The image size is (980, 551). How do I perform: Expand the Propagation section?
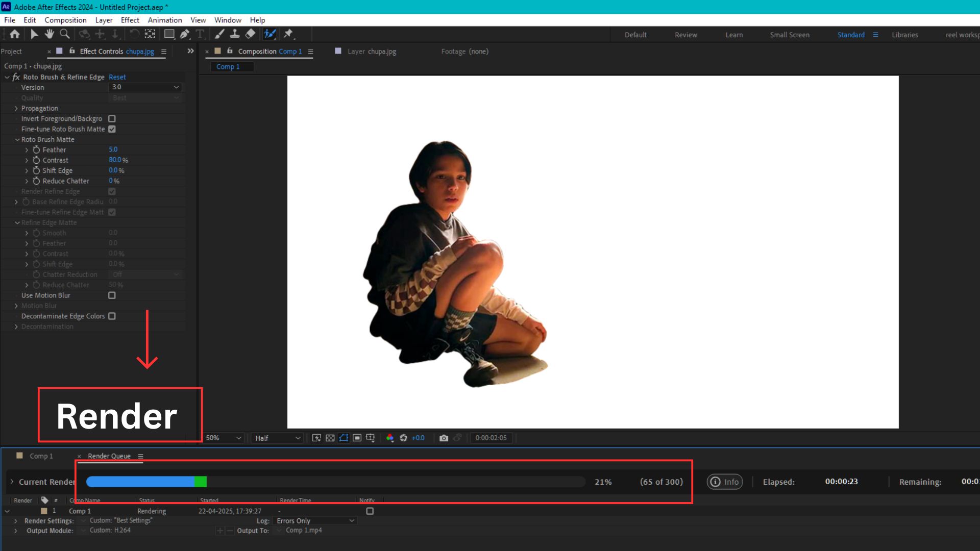click(16, 108)
